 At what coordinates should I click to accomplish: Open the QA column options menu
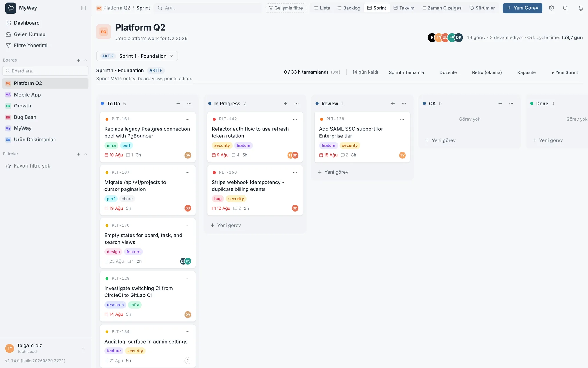coord(511,103)
